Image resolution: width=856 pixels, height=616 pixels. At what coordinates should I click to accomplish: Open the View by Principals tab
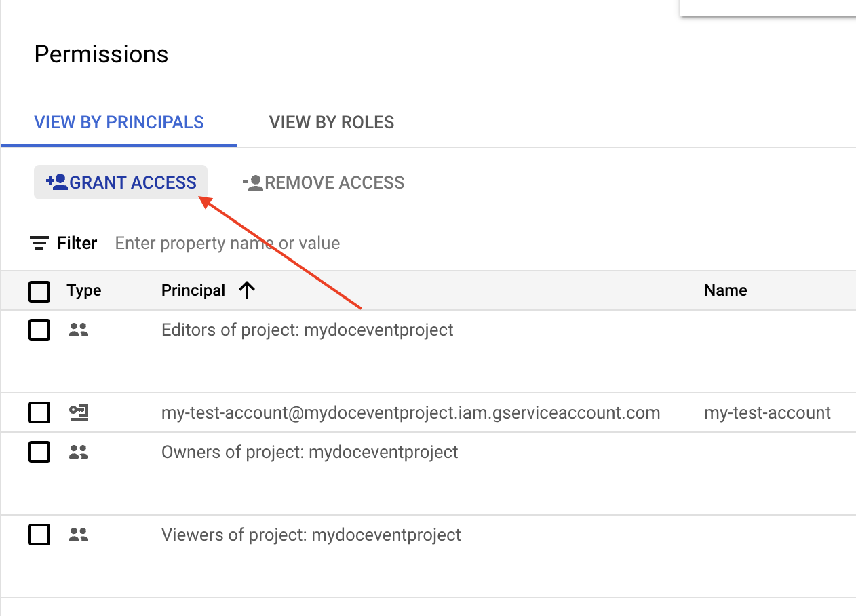click(119, 122)
